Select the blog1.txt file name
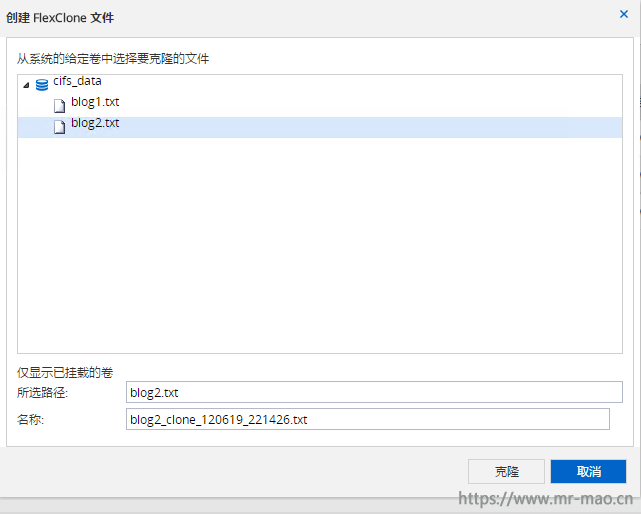This screenshot has height=514, width=641. 95,102
